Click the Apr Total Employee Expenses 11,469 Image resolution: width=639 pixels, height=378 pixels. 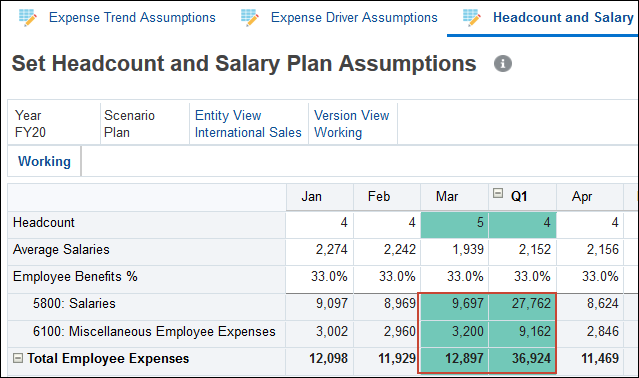[x=590, y=360]
